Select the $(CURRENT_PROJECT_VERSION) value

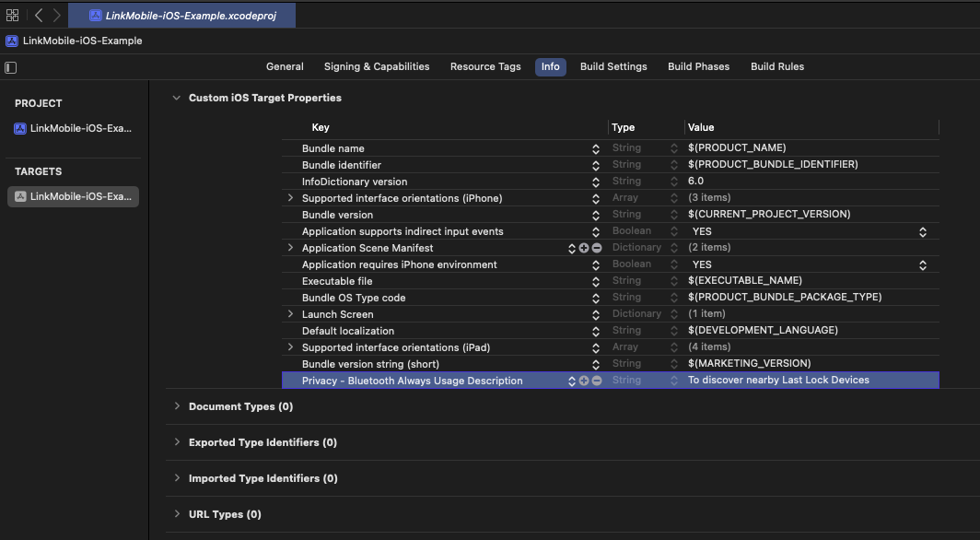tap(769, 215)
